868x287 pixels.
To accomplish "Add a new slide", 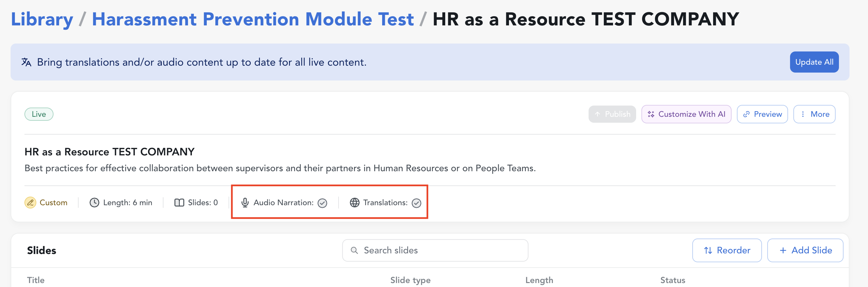I will coord(805,250).
